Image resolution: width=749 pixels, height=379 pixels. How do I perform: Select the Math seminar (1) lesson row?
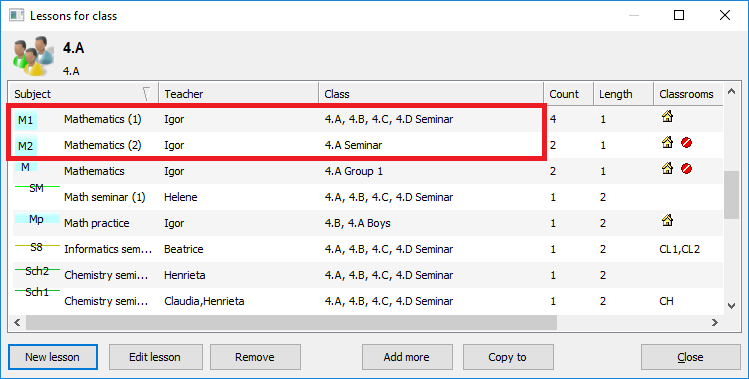point(368,197)
